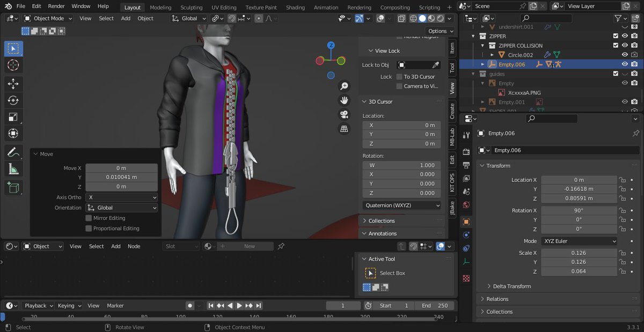644x332 pixels.
Task: Enable the Mirror Editing checkbox
Action: (x=89, y=218)
